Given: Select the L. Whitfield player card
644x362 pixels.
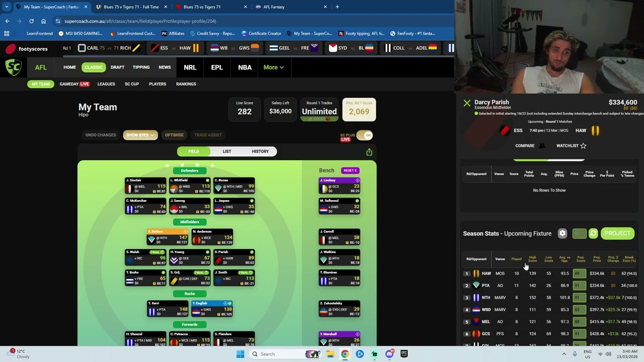Looking at the screenshot, I should (190, 186).
